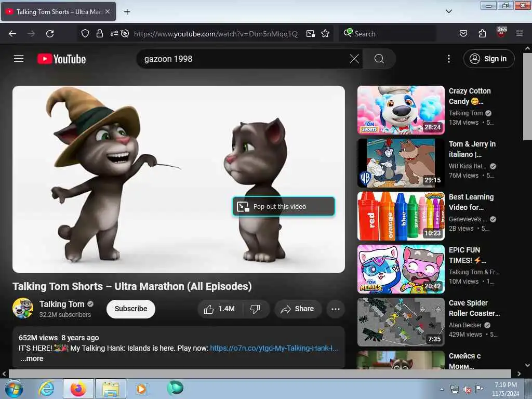Screen dimensions: 532x399
Task: Open Windows Explorer folder in taskbar
Action: coord(111,389)
